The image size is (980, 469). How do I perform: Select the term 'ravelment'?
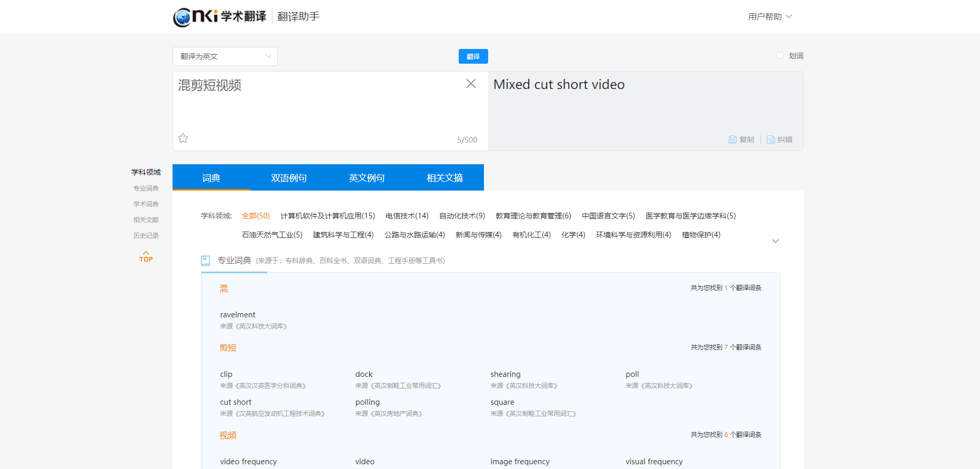238,315
